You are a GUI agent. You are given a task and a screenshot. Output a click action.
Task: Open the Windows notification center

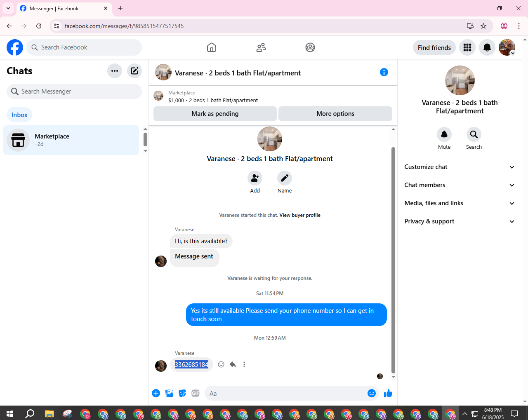point(514,413)
